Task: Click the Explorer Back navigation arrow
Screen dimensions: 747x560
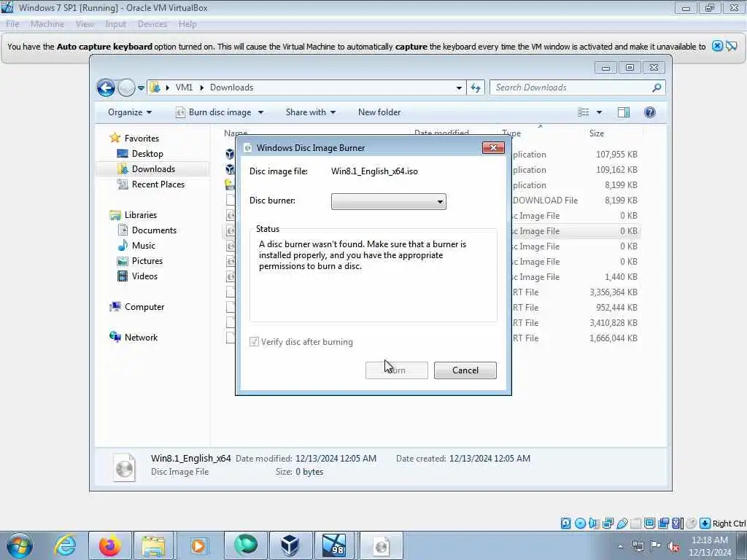Action: coord(106,87)
